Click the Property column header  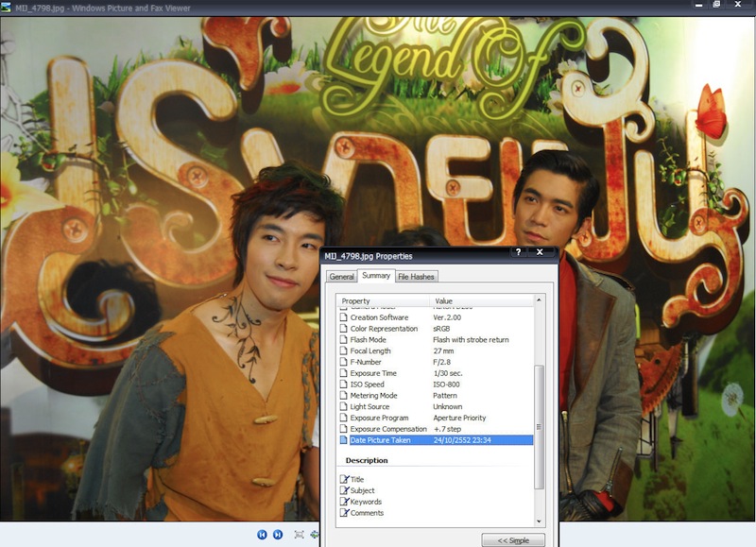point(383,300)
